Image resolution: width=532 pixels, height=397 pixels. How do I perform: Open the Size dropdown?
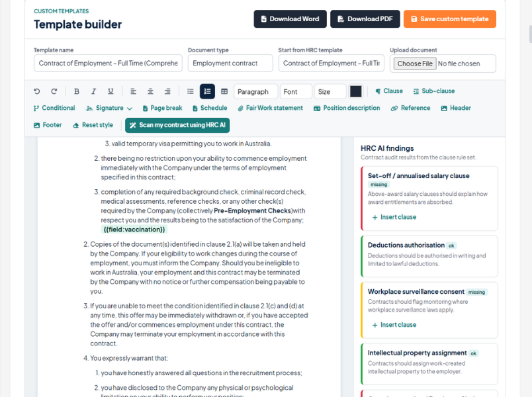(330, 91)
